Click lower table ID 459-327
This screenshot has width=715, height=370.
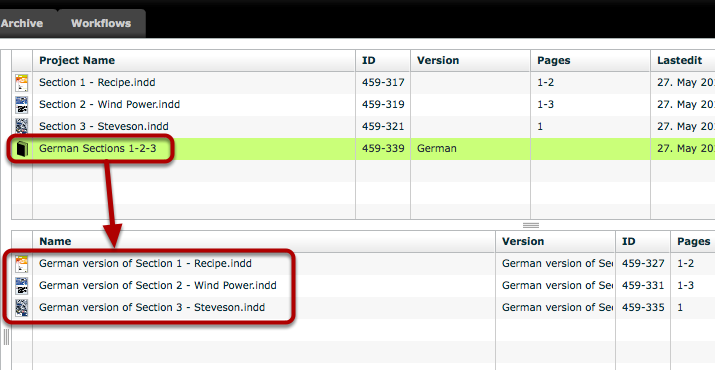click(643, 264)
